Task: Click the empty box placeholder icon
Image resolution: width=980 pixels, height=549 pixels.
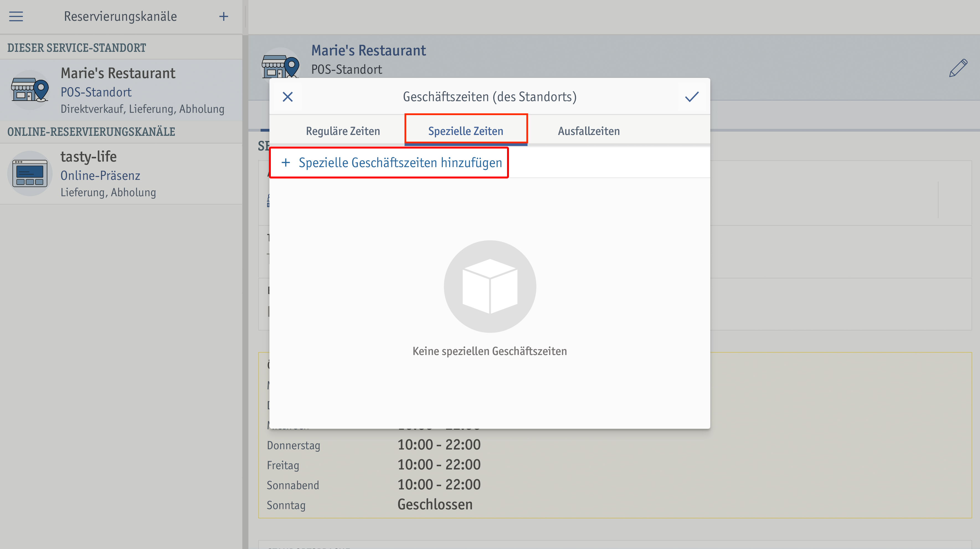Action: tap(490, 286)
